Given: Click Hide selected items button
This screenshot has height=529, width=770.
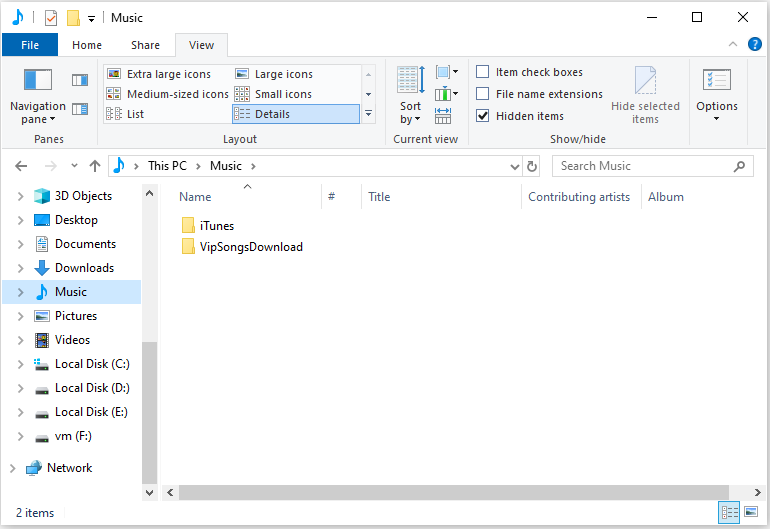Looking at the screenshot, I should click(645, 95).
